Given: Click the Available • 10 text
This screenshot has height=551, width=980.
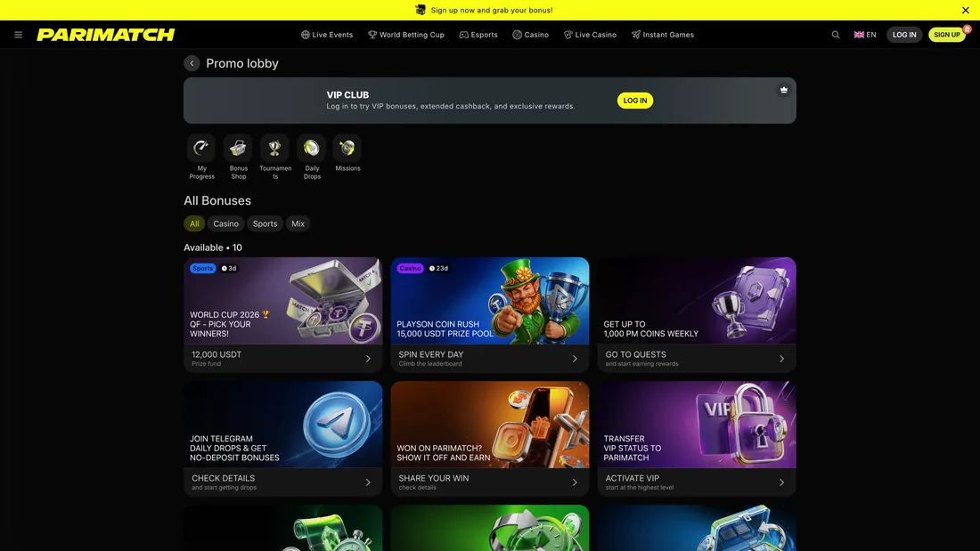Looking at the screenshot, I should 213,247.
